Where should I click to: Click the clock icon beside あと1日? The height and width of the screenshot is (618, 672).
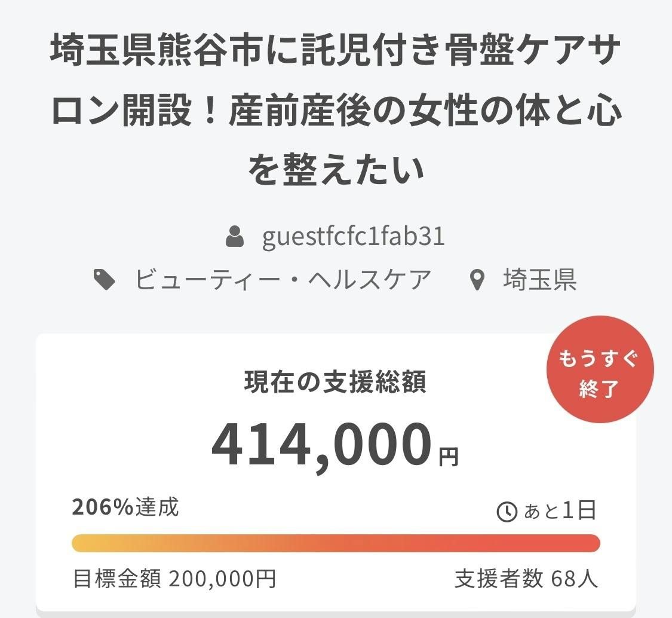[507, 512]
